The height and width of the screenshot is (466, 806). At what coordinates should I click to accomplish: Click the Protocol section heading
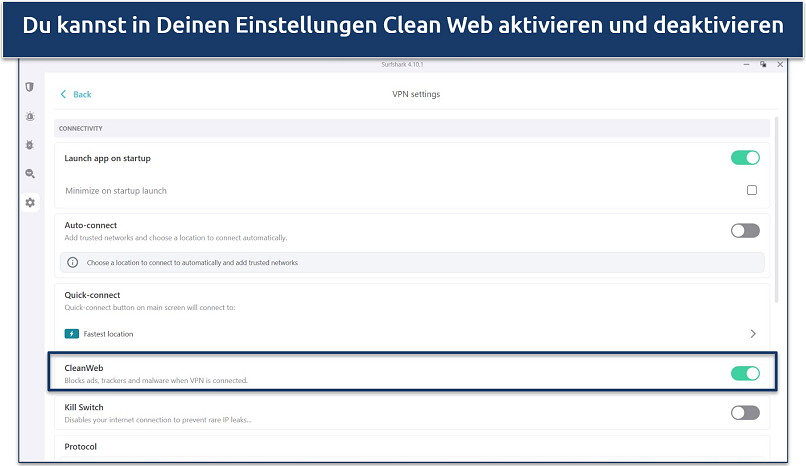(80, 446)
